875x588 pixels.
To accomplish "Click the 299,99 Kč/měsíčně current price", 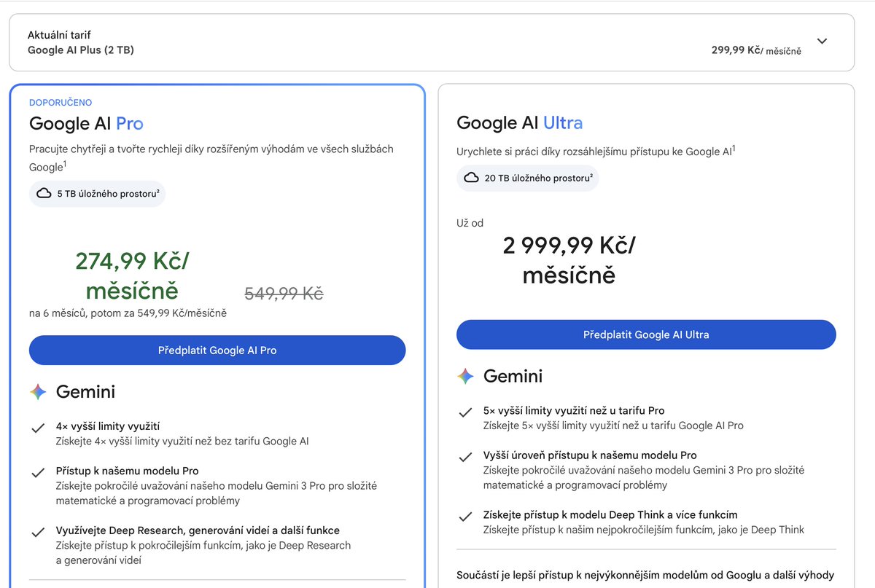I will coord(756,50).
